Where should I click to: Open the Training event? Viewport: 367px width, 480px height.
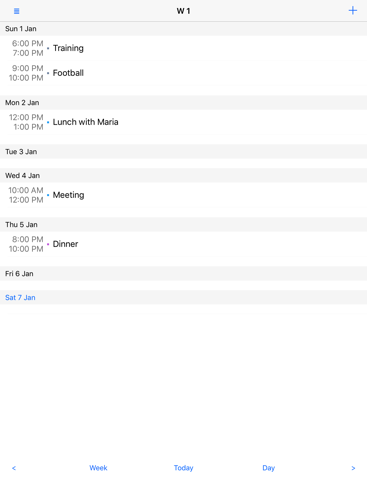coord(183,48)
